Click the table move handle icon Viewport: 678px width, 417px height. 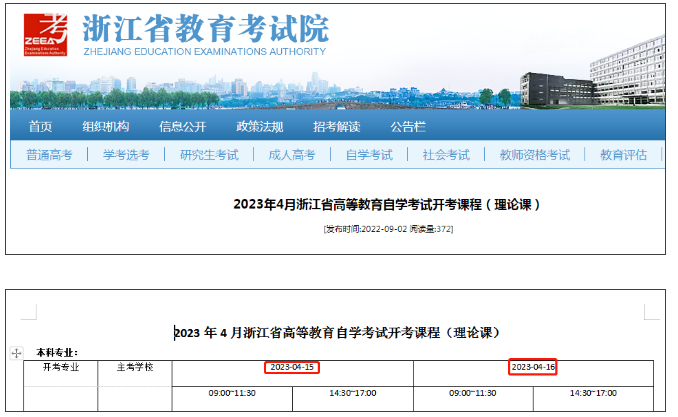[16, 353]
